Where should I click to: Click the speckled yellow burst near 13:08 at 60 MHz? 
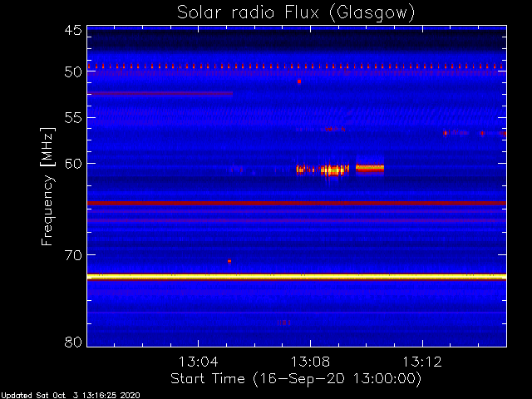coord(323,170)
